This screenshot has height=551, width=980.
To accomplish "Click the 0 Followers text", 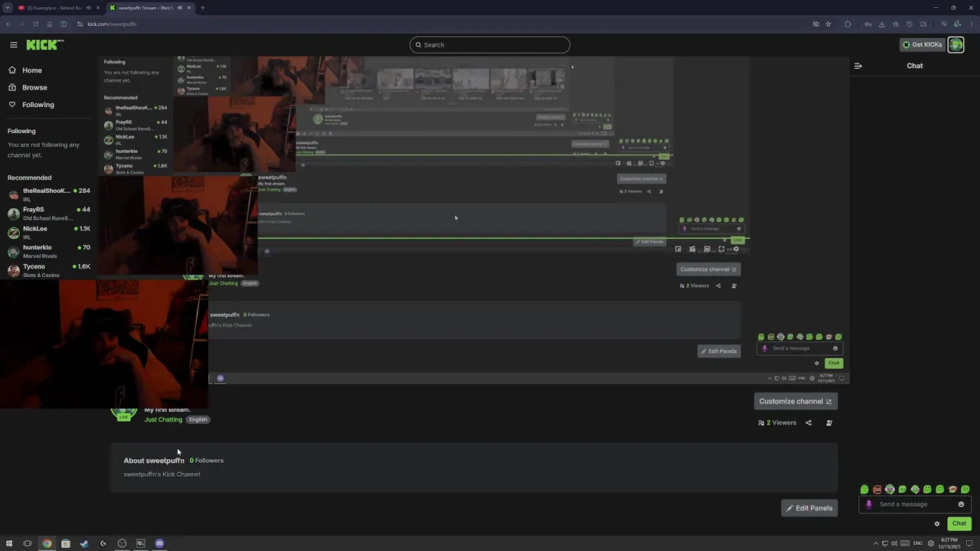I will coord(207,461).
